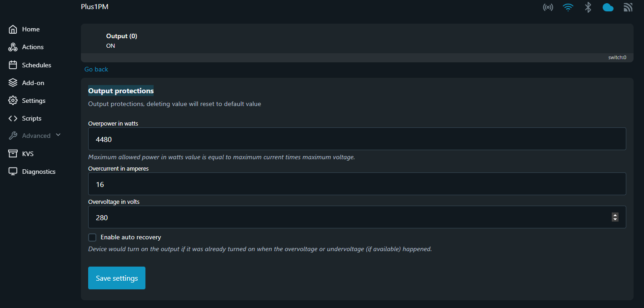
Task: Click the Overcurrent in amperes field
Action: pos(357,184)
